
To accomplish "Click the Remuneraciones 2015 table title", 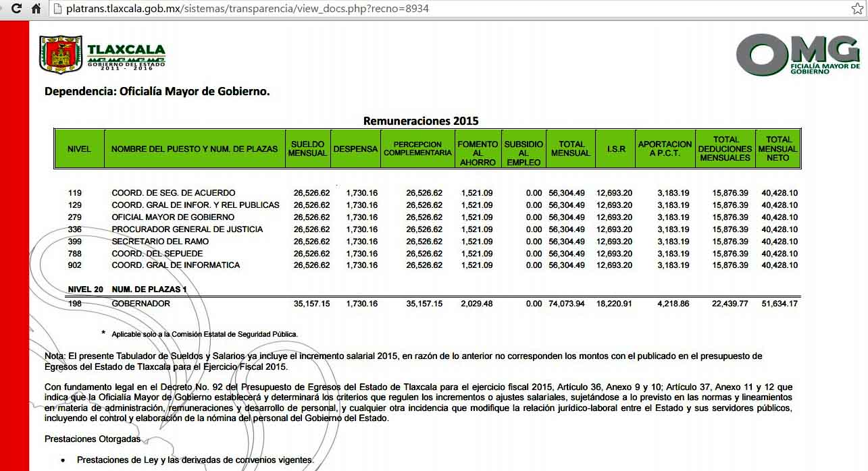I will tap(421, 121).
